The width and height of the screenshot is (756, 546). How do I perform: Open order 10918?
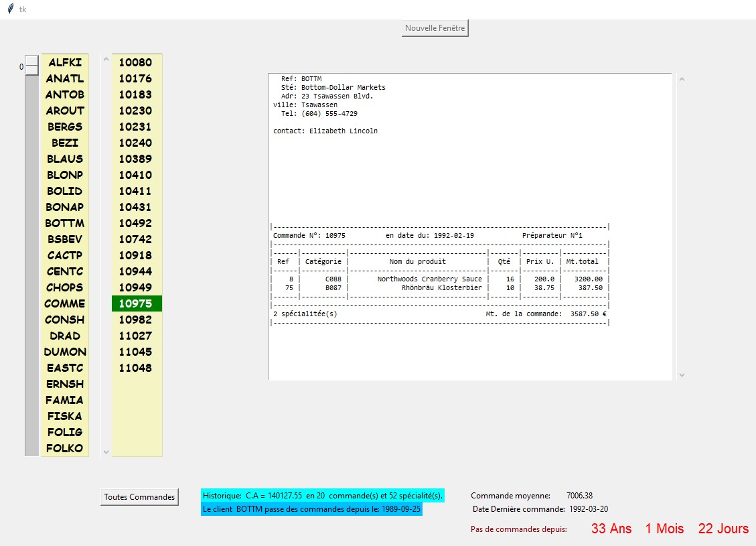[x=137, y=255]
